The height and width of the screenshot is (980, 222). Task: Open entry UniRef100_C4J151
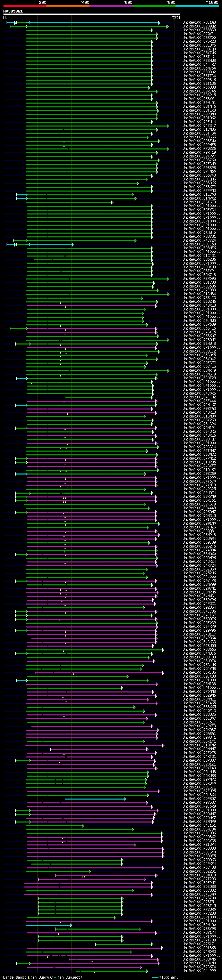pos(199,825)
